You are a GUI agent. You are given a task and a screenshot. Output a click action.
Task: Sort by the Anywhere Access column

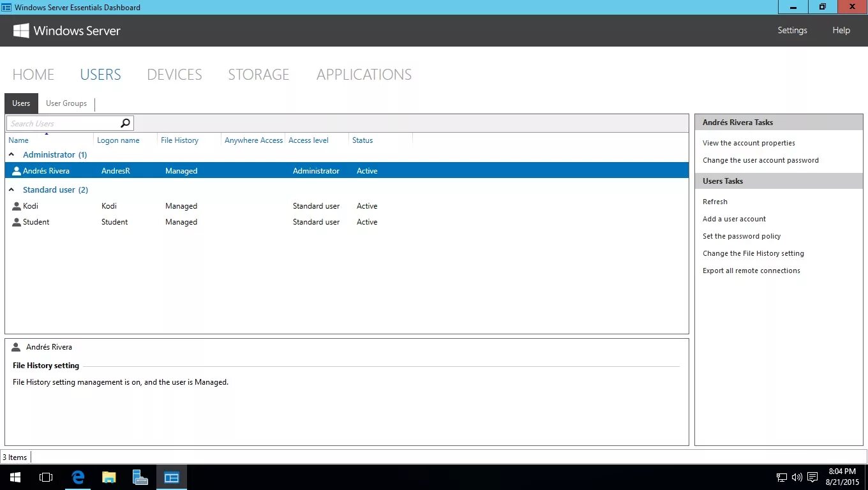click(253, 140)
